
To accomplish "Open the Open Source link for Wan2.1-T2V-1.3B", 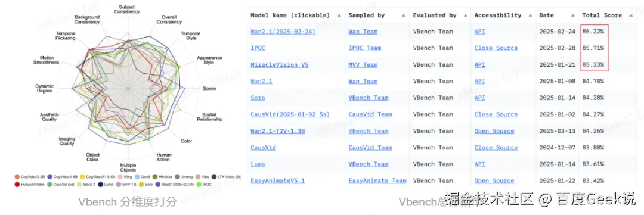I will coord(494,131).
